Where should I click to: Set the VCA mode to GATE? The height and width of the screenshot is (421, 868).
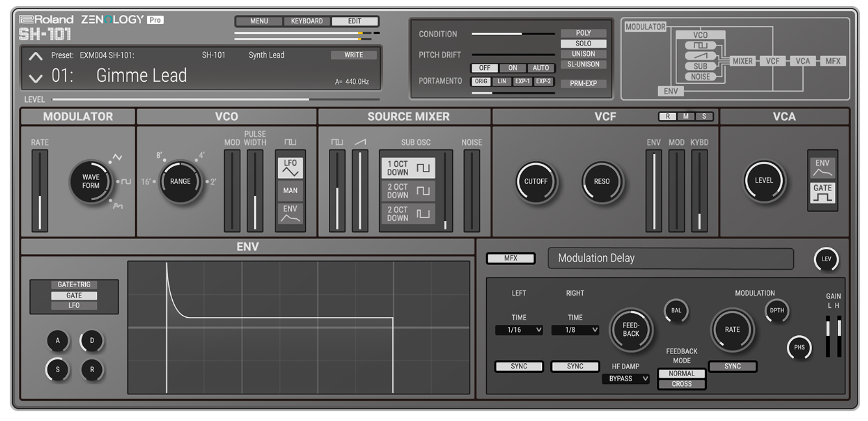pos(822,194)
